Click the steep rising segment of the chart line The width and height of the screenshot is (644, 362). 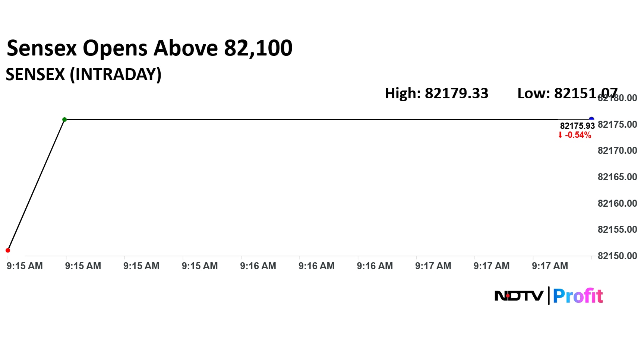pyautogui.click(x=36, y=185)
